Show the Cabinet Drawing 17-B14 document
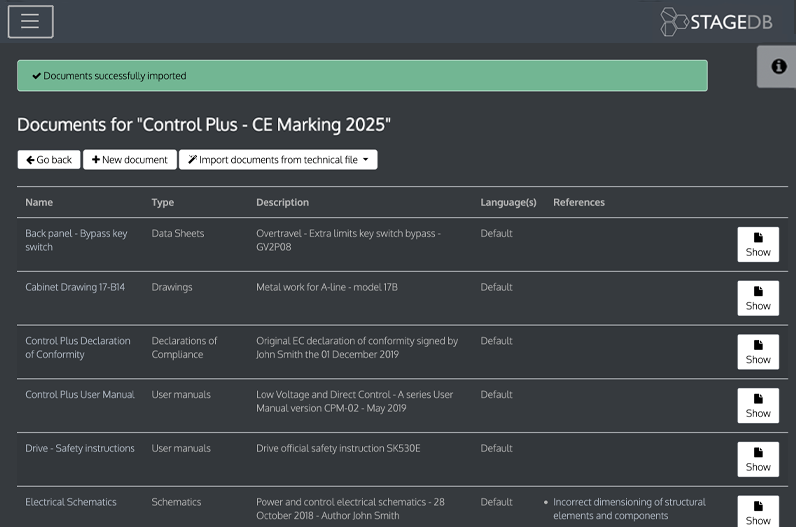Image resolution: width=796 pixels, height=527 pixels. point(757,298)
